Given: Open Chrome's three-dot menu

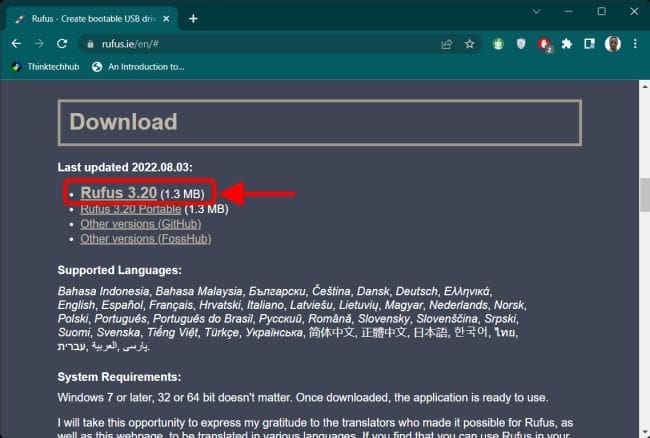Looking at the screenshot, I should tap(635, 44).
